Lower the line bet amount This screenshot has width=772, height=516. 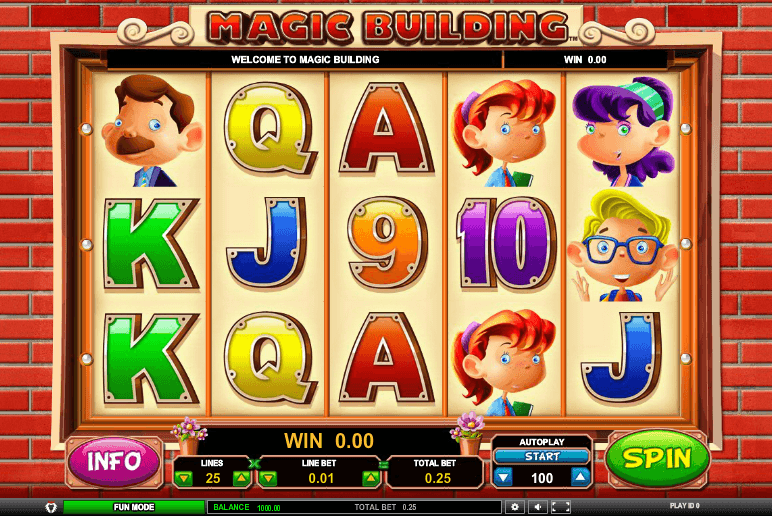coord(268,478)
